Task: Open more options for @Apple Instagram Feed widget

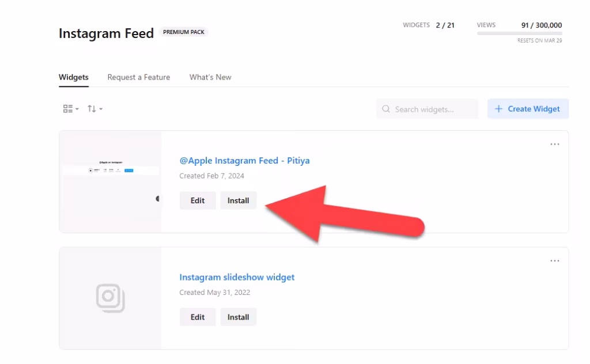Action: coord(555,145)
